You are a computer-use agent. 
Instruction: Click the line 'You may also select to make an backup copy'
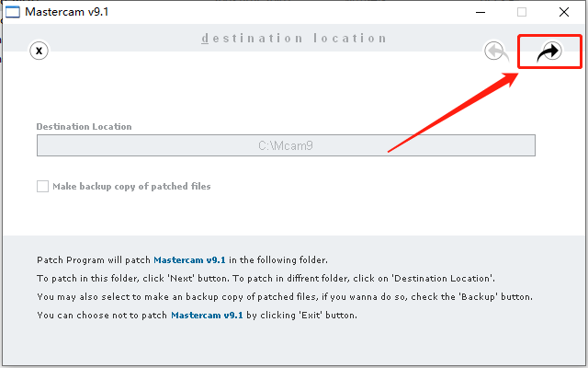pos(285,296)
